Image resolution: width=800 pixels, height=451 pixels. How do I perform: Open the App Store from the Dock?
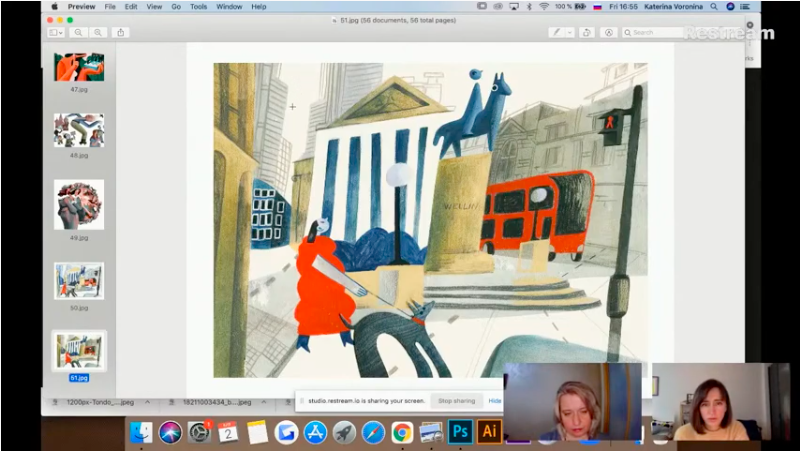315,431
